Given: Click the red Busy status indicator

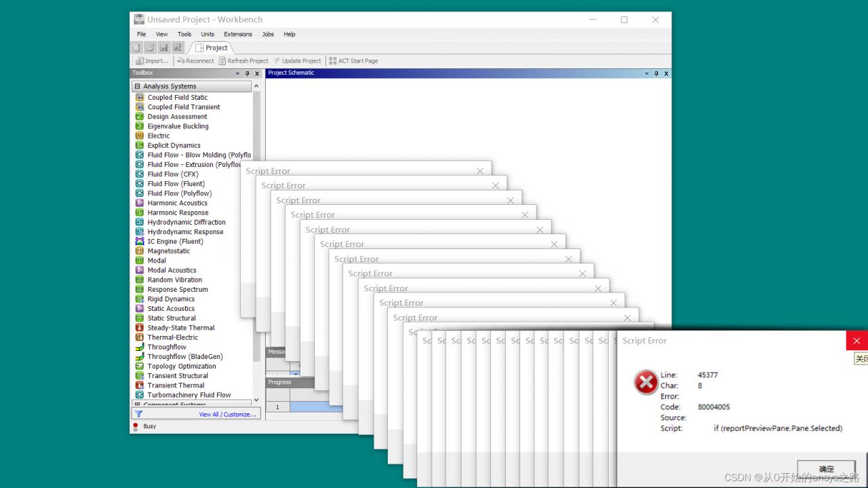Looking at the screenshot, I should click(136, 426).
